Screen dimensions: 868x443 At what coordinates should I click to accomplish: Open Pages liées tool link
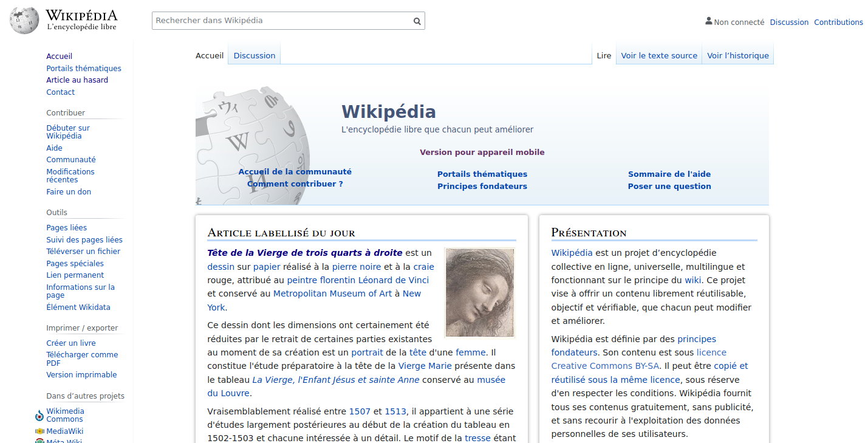coord(67,228)
